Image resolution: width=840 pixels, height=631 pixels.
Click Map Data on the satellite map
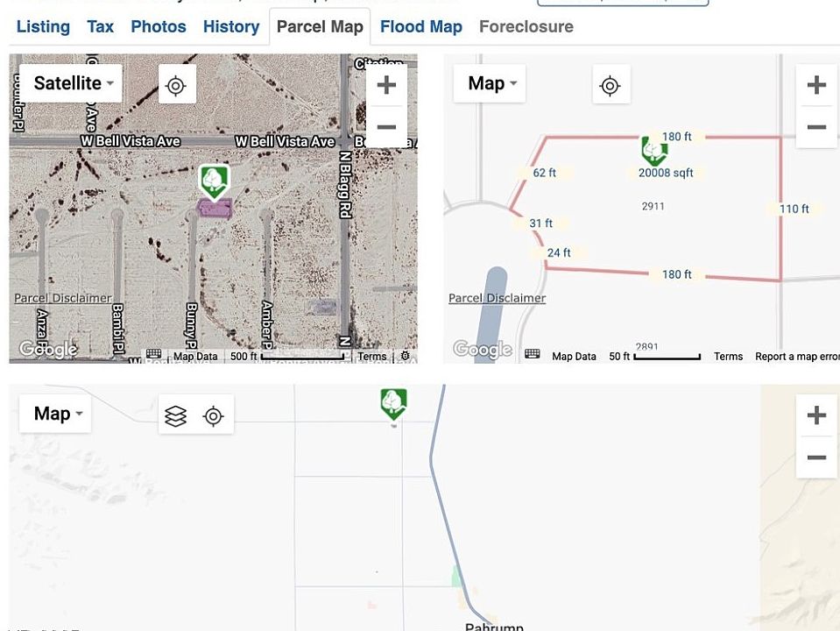pos(195,356)
